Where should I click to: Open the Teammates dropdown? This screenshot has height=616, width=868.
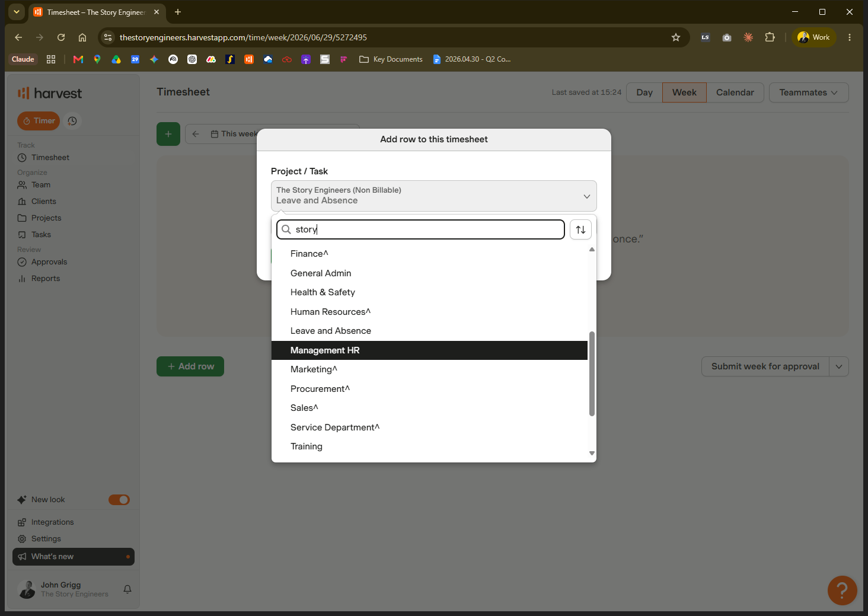click(809, 92)
